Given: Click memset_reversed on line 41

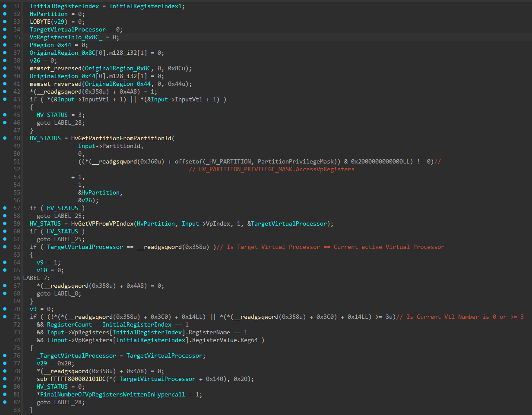Looking at the screenshot, I should pyautogui.click(x=56, y=84).
